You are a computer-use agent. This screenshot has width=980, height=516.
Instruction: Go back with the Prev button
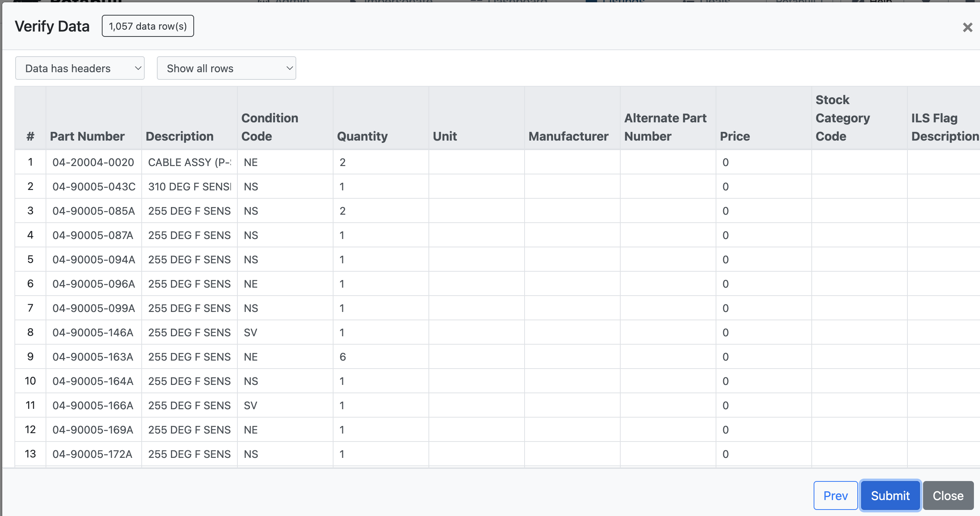(x=835, y=495)
